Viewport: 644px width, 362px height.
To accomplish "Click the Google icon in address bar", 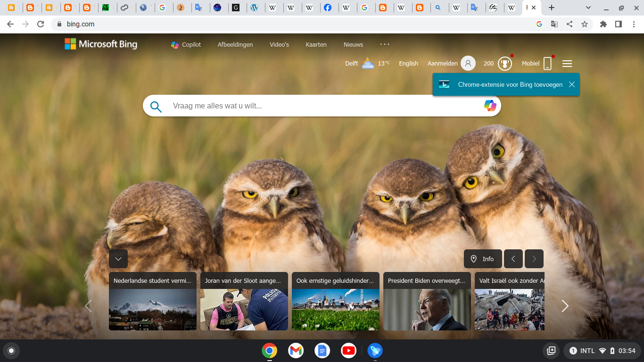I will tap(539, 24).
